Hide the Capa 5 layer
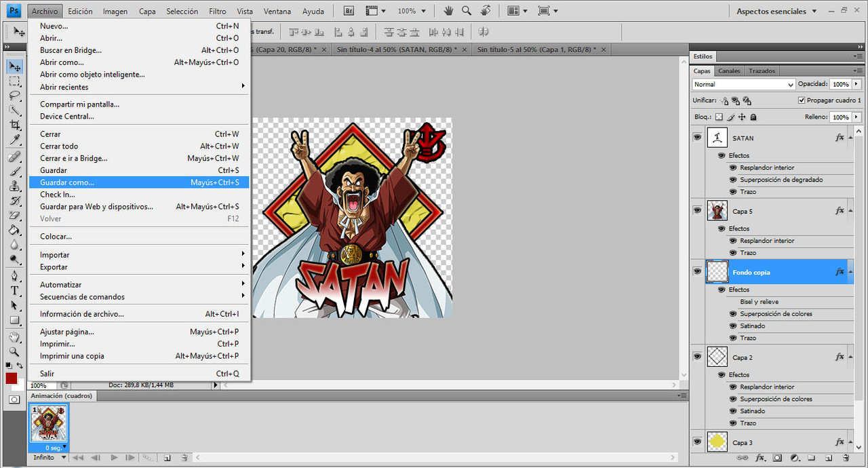868x468 pixels. (x=697, y=210)
